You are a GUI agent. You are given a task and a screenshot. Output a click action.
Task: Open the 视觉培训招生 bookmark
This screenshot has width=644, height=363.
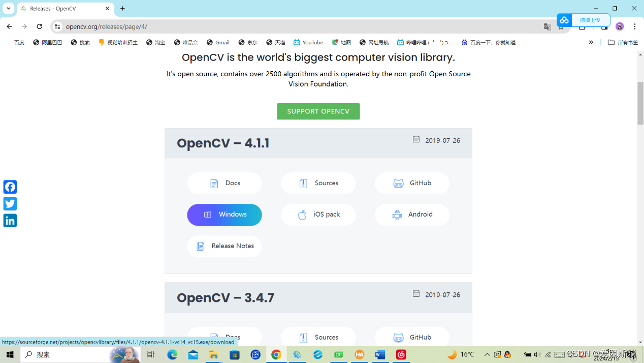[x=118, y=42]
